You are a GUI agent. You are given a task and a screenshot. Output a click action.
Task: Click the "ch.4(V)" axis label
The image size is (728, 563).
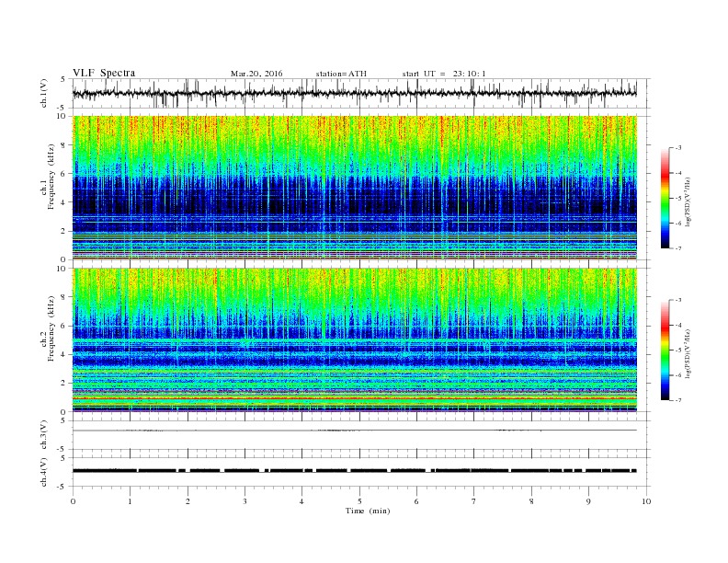pos(44,472)
